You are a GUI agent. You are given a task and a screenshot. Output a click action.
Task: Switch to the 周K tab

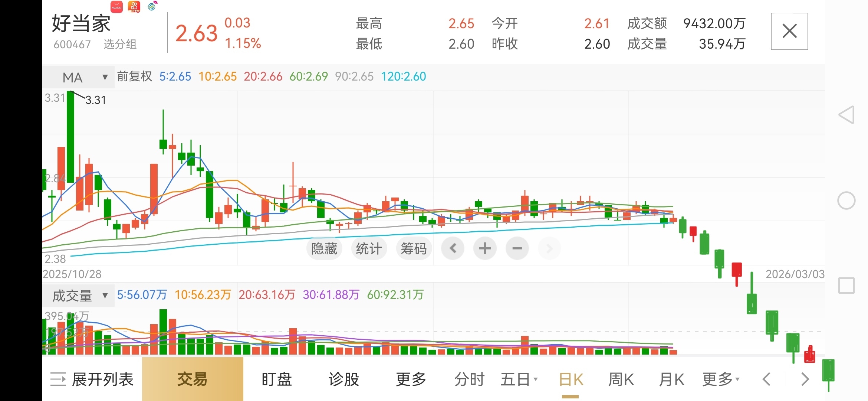[x=621, y=379]
